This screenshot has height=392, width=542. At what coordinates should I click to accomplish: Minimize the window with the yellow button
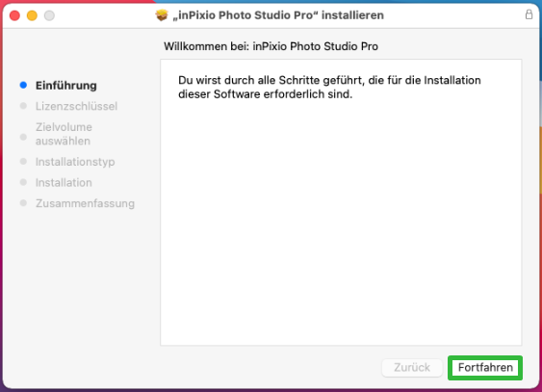pyautogui.click(x=32, y=15)
